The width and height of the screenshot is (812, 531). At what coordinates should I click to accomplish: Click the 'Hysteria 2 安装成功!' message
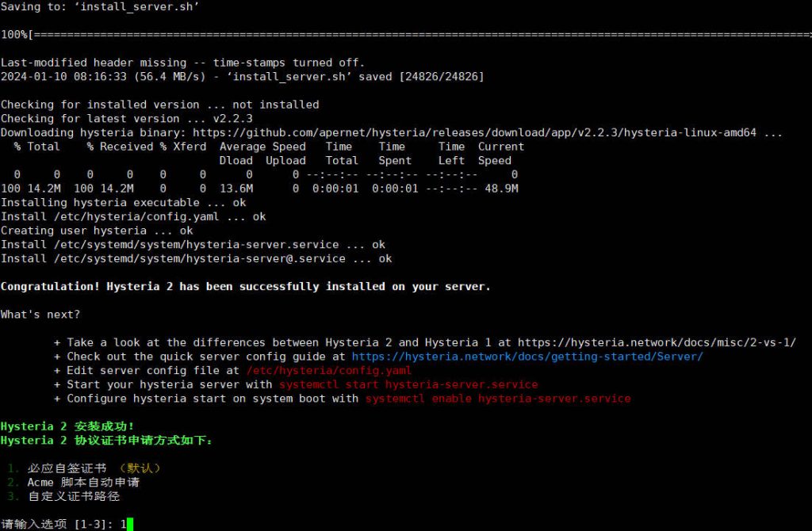click(67, 426)
